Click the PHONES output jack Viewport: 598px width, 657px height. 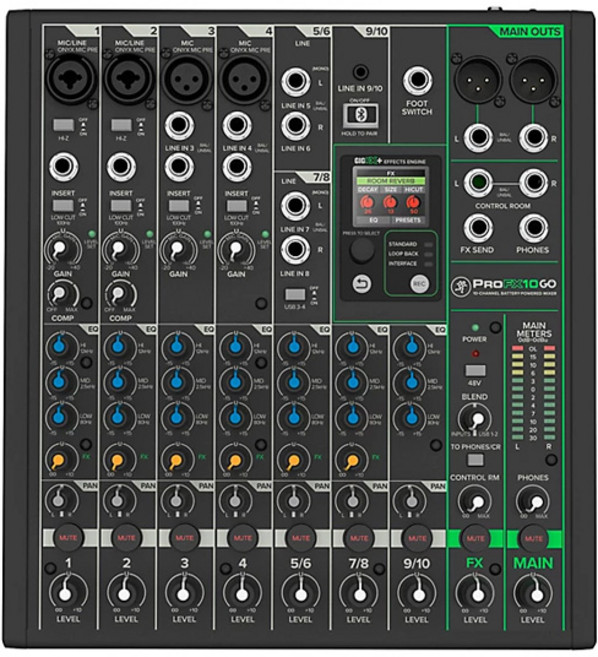click(534, 228)
